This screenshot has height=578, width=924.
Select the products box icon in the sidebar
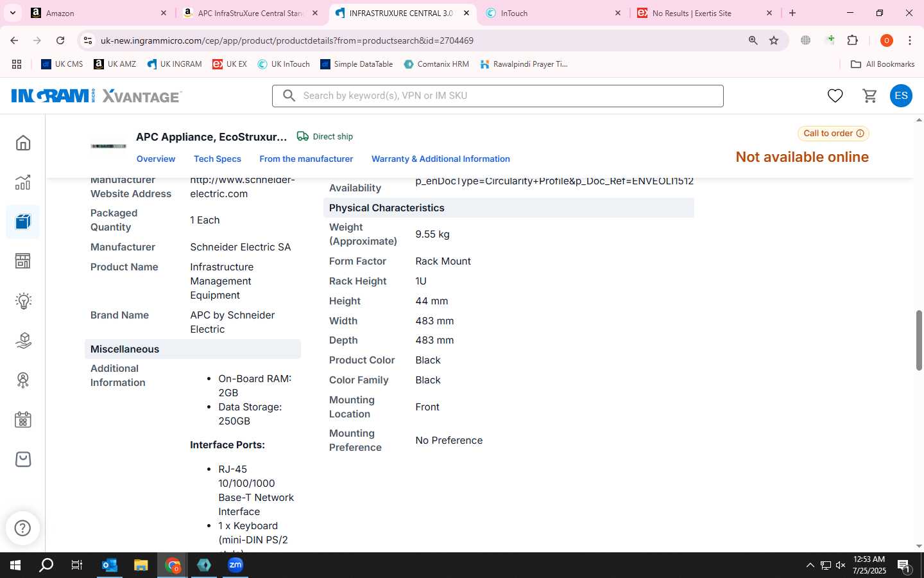23,222
